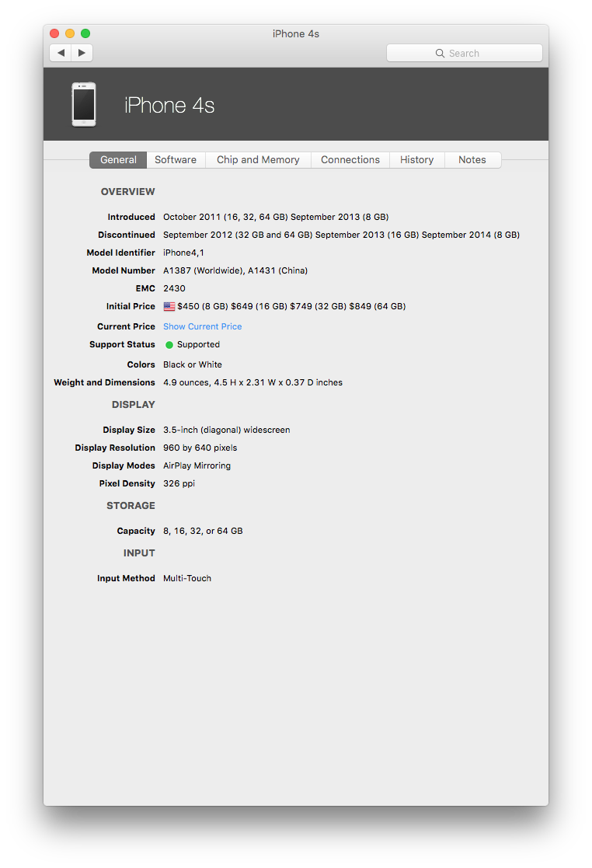Screen dimensions: 592x868
Task: Click the Initial Price label
Action: coord(131,307)
